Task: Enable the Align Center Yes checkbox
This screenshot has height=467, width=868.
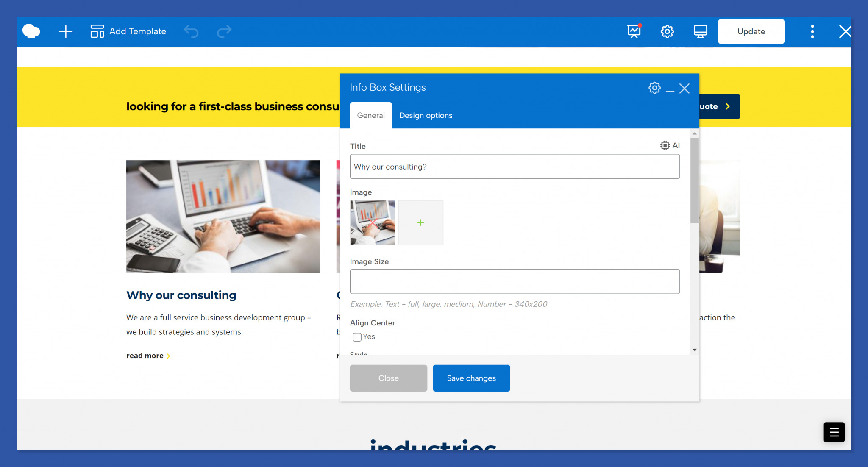Action: pos(357,337)
